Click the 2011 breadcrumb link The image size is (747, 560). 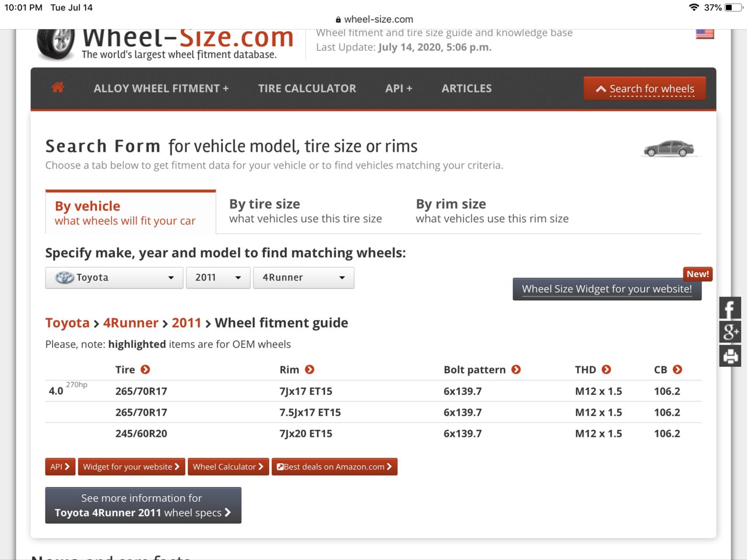point(186,323)
